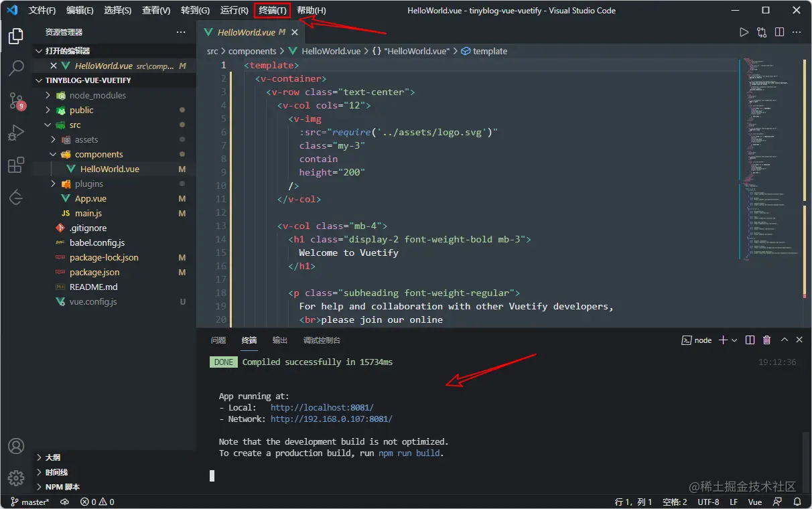Viewport: 812px width, 509px height.
Task: Click the feedback icon in status bar
Action: tap(777, 502)
